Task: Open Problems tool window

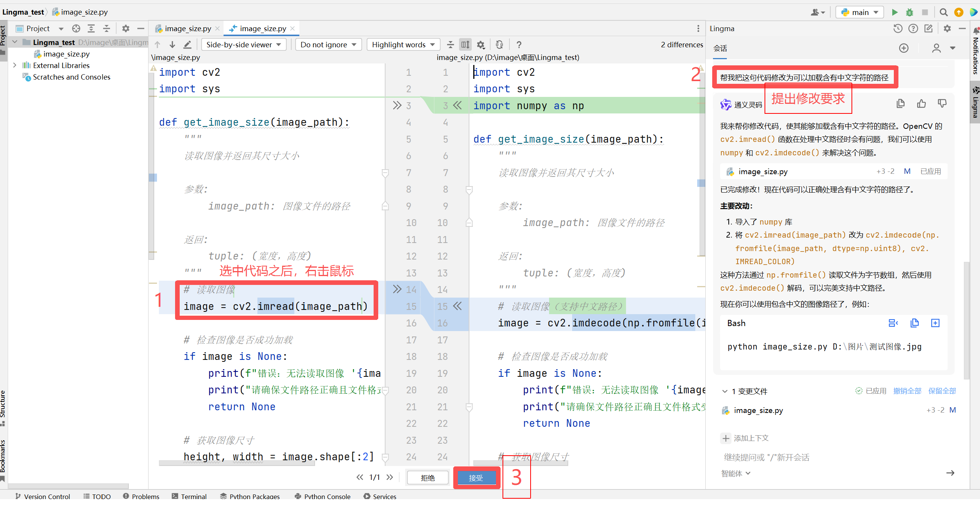Action: [141, 496]
